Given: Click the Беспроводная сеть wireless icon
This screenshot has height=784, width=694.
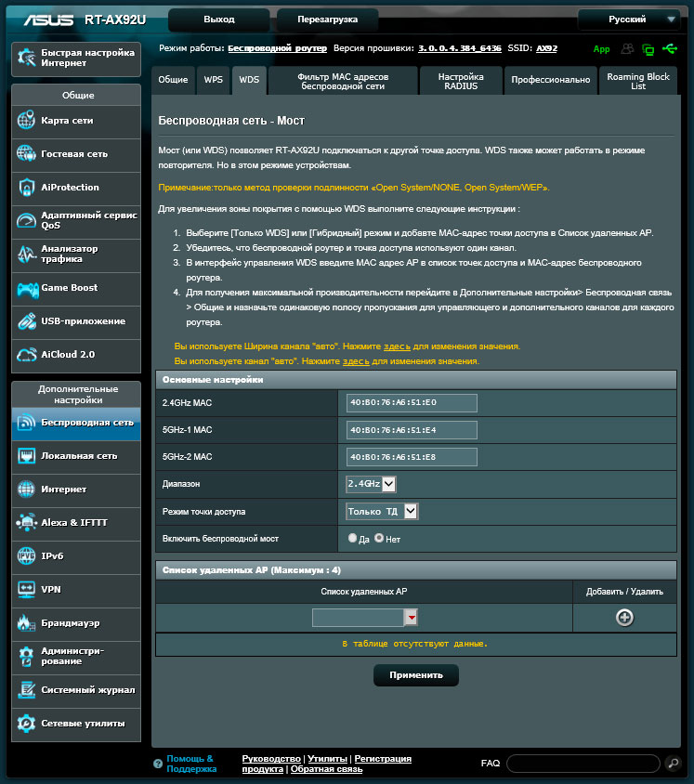Looking at the screenshot, I should [x=26, y=423].
